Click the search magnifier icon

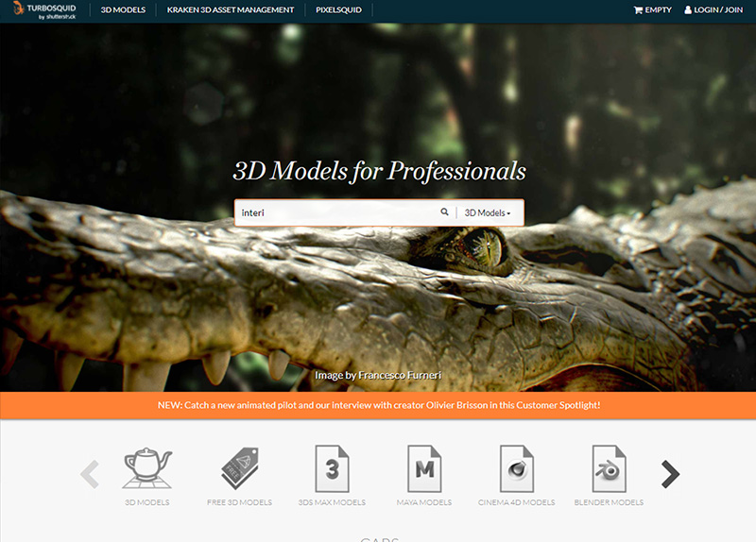click(x=444, y=212)
